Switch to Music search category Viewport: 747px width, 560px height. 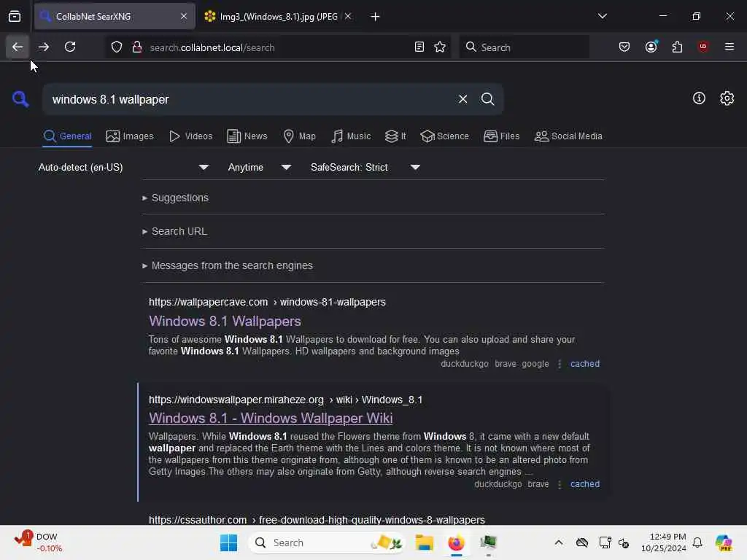[351, 136]
